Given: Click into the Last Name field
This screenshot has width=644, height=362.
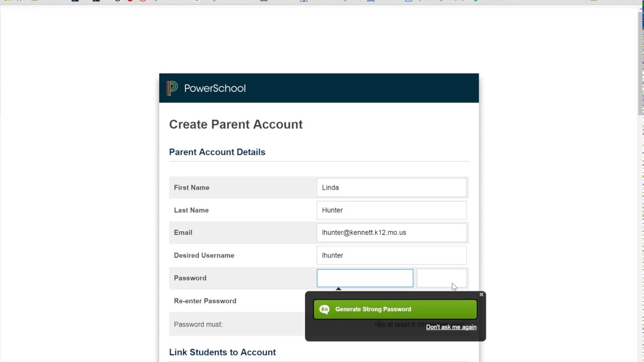Looking at the screenshot, I should 391,210.
